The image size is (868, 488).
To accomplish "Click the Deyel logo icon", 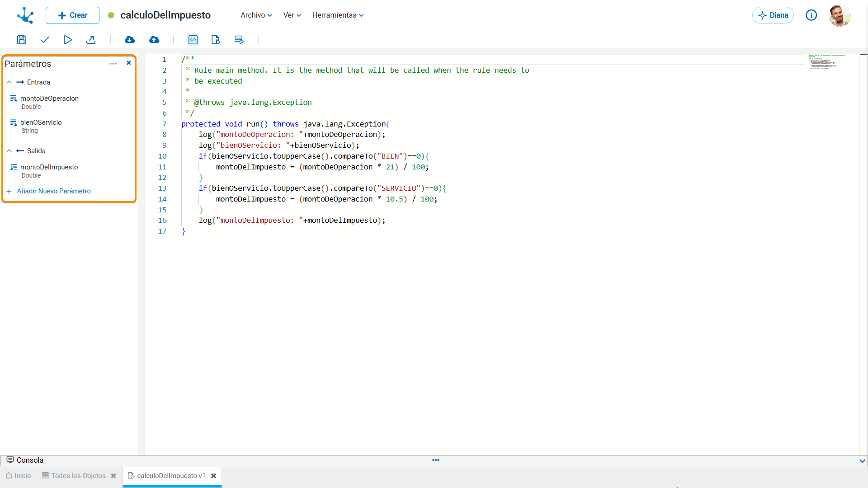I will point(25,15).
